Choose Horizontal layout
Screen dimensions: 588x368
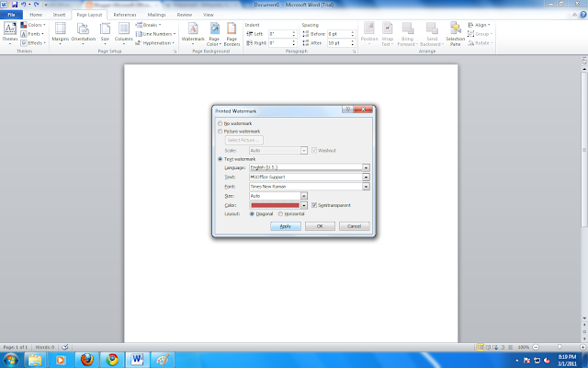[280, 213]
